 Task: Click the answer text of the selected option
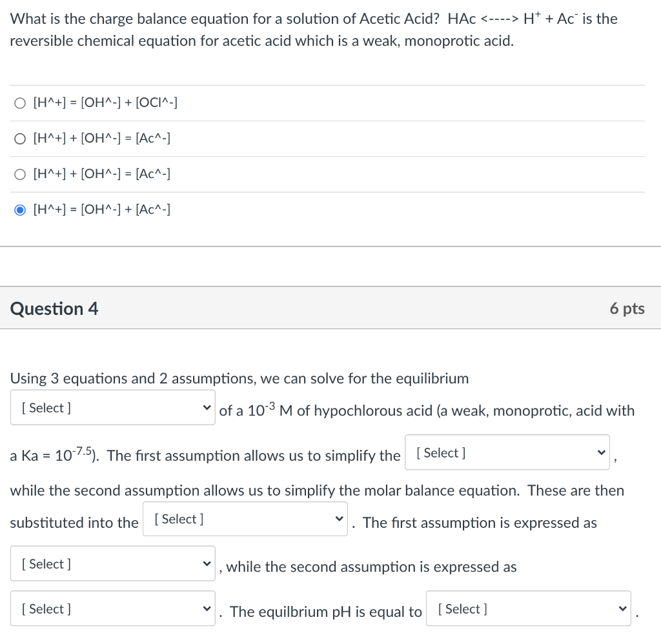[102, 209]
